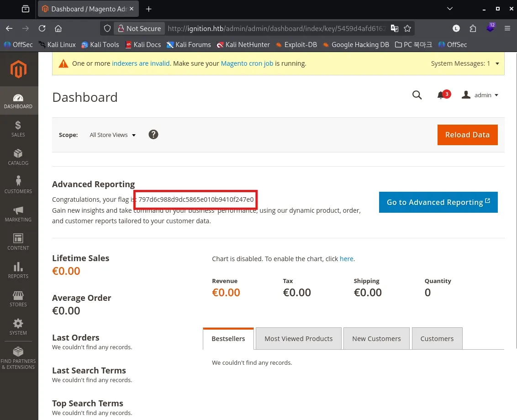
Task: Click the scope help question mark icon
Action: point(153,135)
